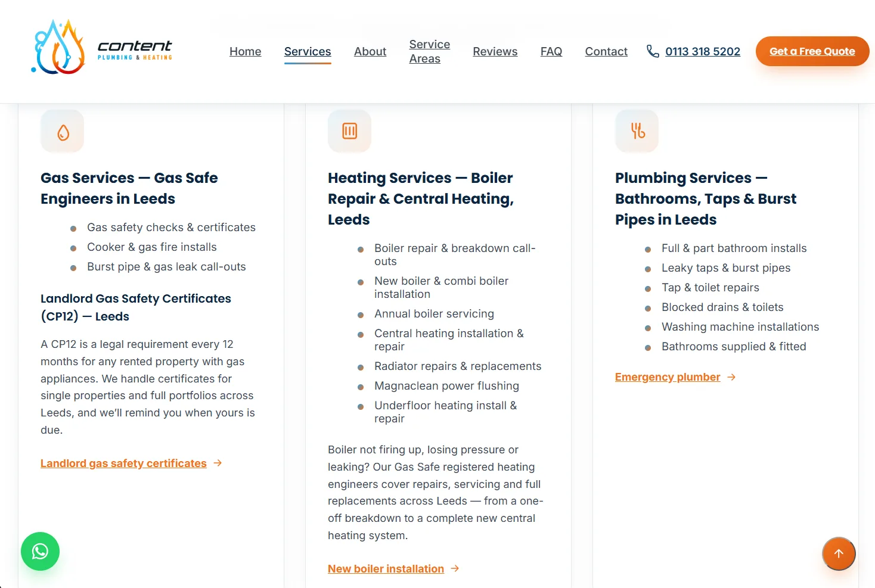The width and height of the screenshot is (875, 588).
Task: Click Plumbing Services — Bathrooms heading
Action: (x=706, y=198)
